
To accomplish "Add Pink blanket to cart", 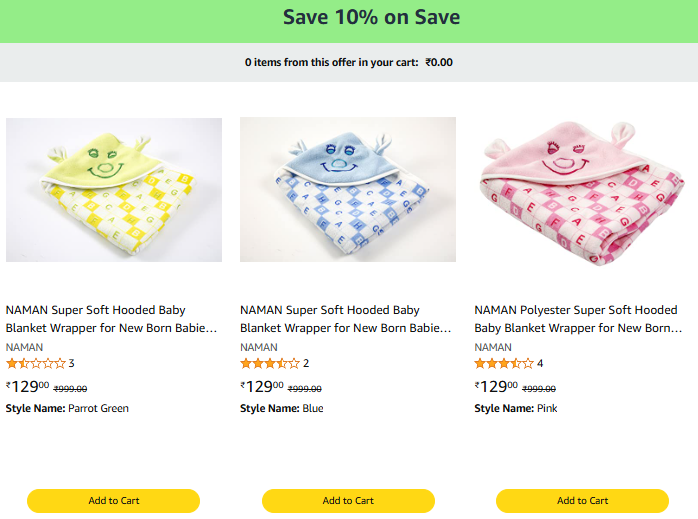I will pos(582,501).
